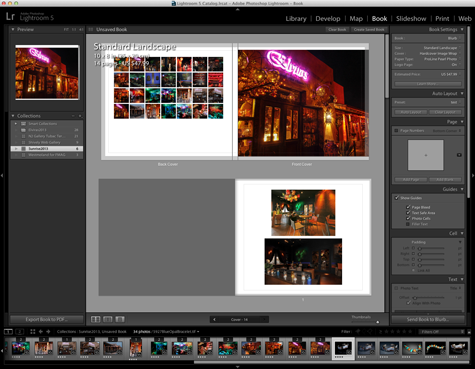Filter filmstrip by flagged status icon
The height and width of the screenshot is (369, 475).
[359, 331]
